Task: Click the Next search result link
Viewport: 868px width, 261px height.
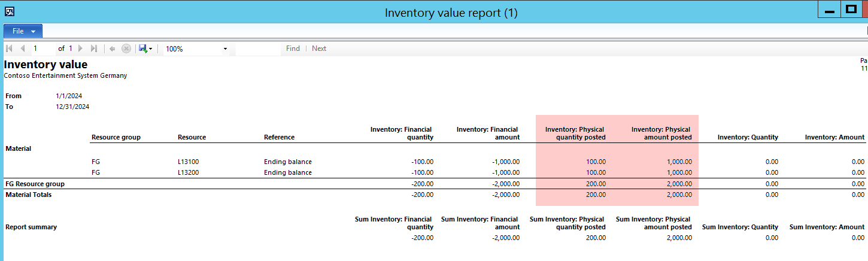Action: pos(319,48)
